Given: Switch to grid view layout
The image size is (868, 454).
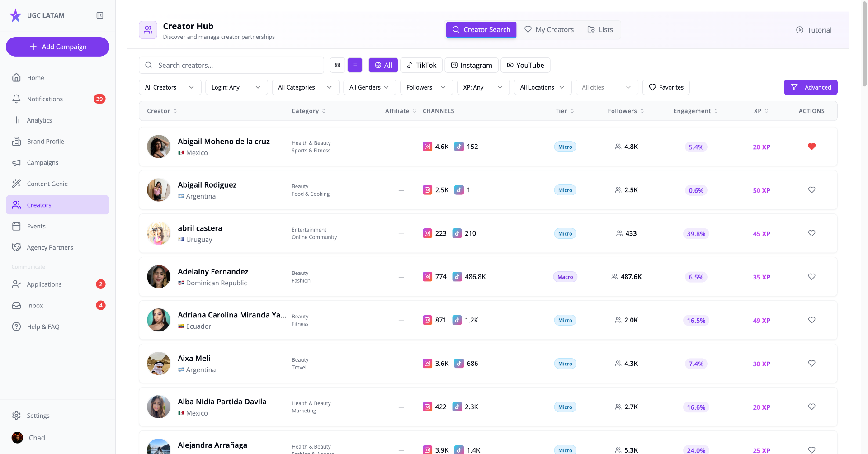Looking at the screenshot, I should point(338,65).
